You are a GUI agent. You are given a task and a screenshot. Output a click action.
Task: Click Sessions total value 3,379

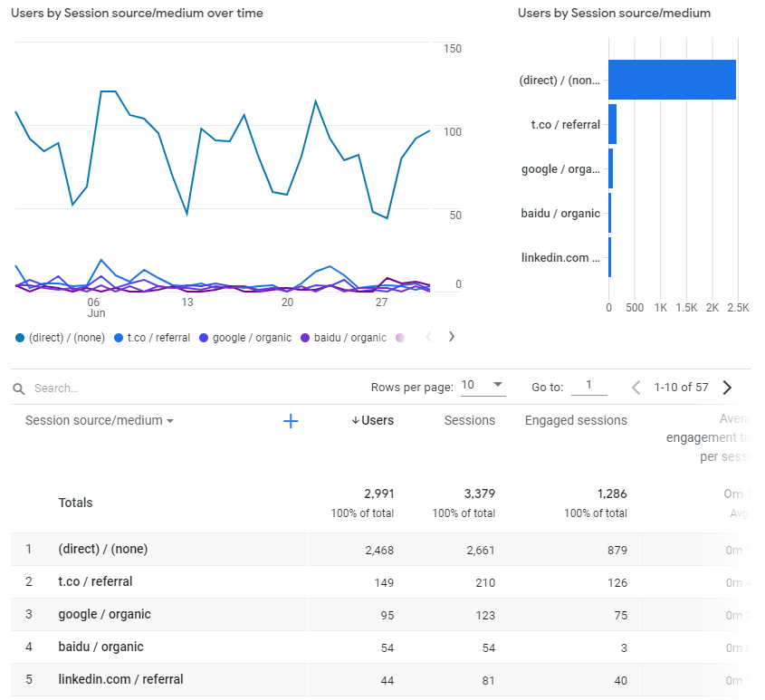point(480,494)
